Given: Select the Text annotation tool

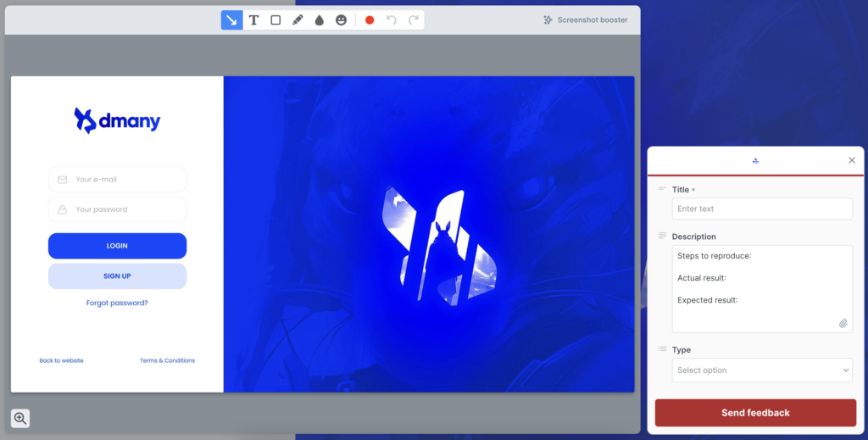Looking at the screenshot, I should pos(253,20).
